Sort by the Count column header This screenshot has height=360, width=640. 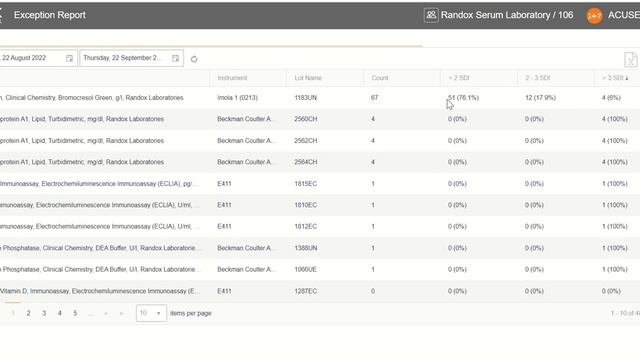[380, 78]
